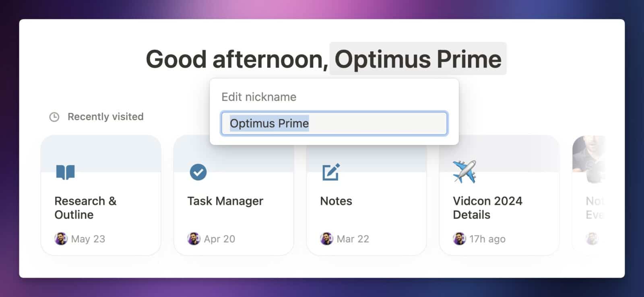Viewport: 644px width, 297px height.
Task: Click the clock icon beside Recently visited
Action: 54,117
